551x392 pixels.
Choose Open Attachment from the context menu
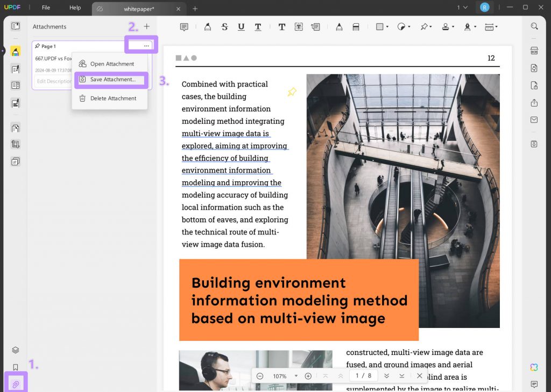112,63
